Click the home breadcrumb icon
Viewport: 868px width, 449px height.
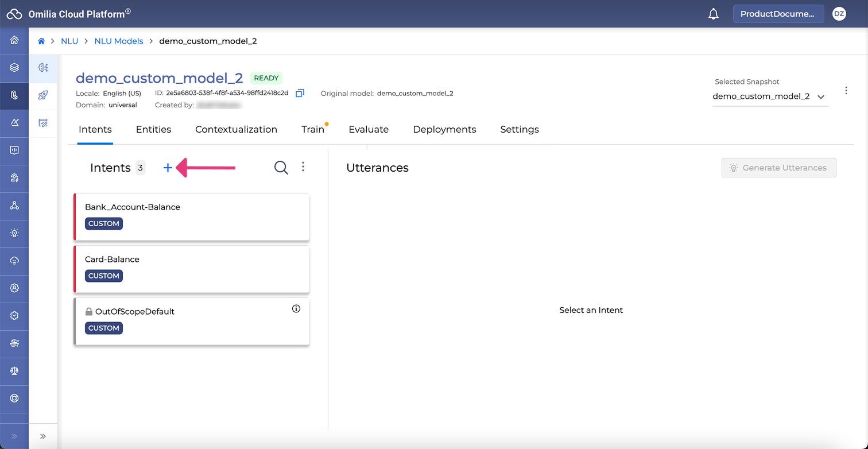[x=41, y=41]
